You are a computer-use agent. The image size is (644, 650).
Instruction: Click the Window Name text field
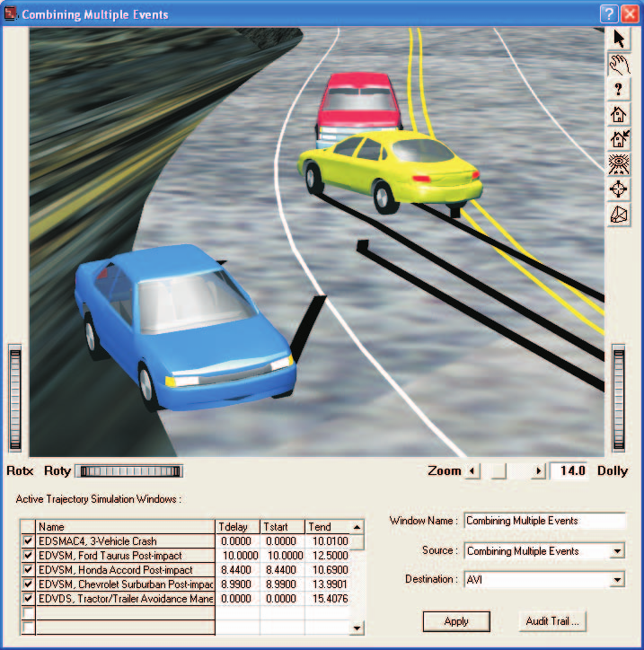544,521
